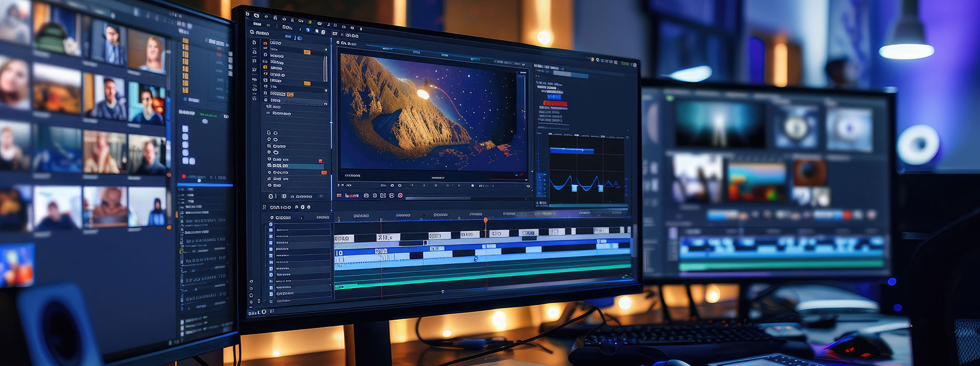Click the red record button below the preview
This screenshot has width=980, height=366.
click(x=400, y=195)
